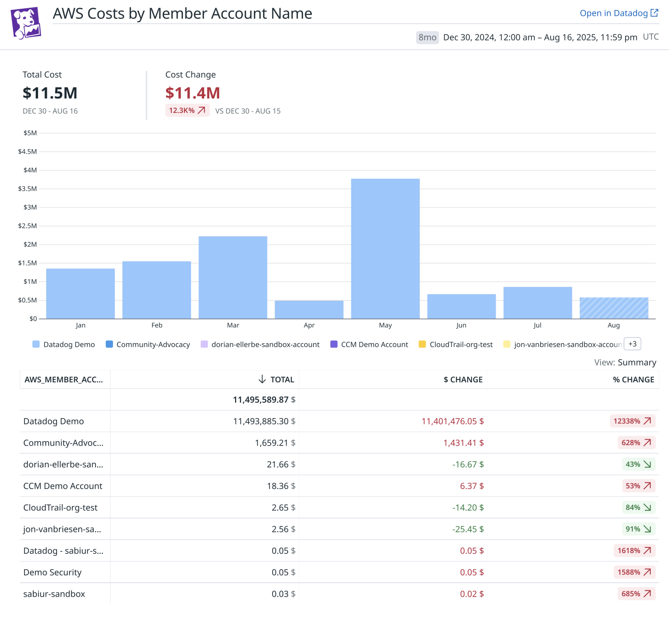Viewport: 669px width, 644px height.
Task: Open in Datadog link
Action: click(x=619, y=13)
